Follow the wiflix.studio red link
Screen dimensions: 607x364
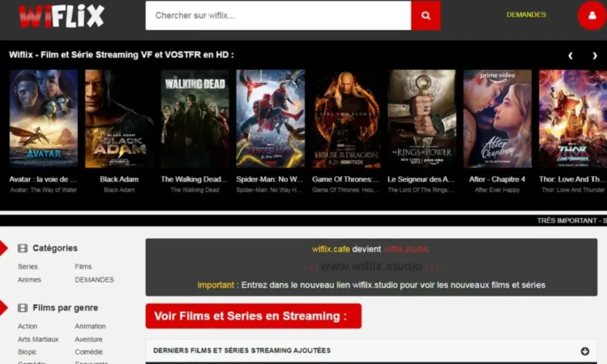[x=405, y=249]
